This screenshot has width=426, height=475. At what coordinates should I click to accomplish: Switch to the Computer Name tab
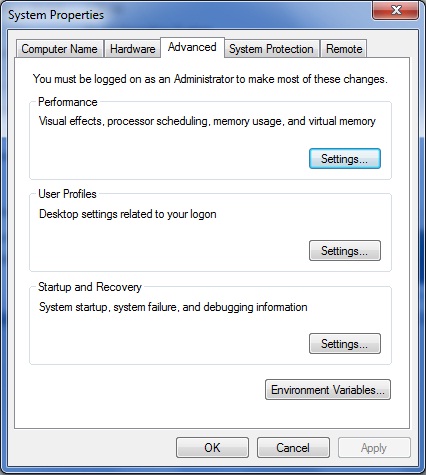pyautogui.click(x=60, y=49)
